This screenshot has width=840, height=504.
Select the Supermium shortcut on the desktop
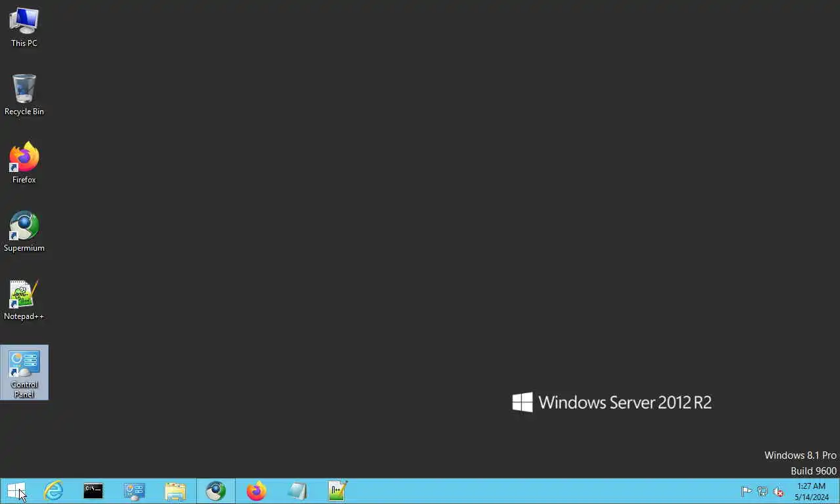(x=24, y=232)
